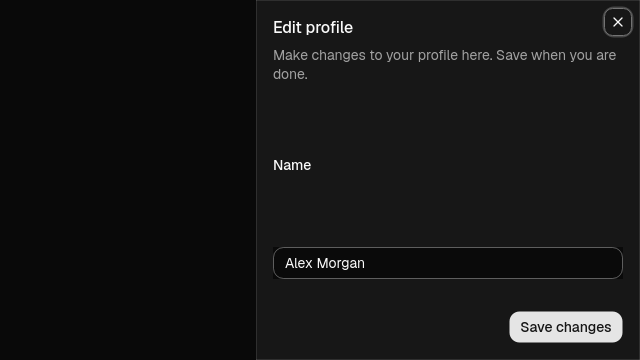Select the word "done." in the description
Image resolution: width=640 pixels, height=360 pixels.
click(x=290, y=74)
